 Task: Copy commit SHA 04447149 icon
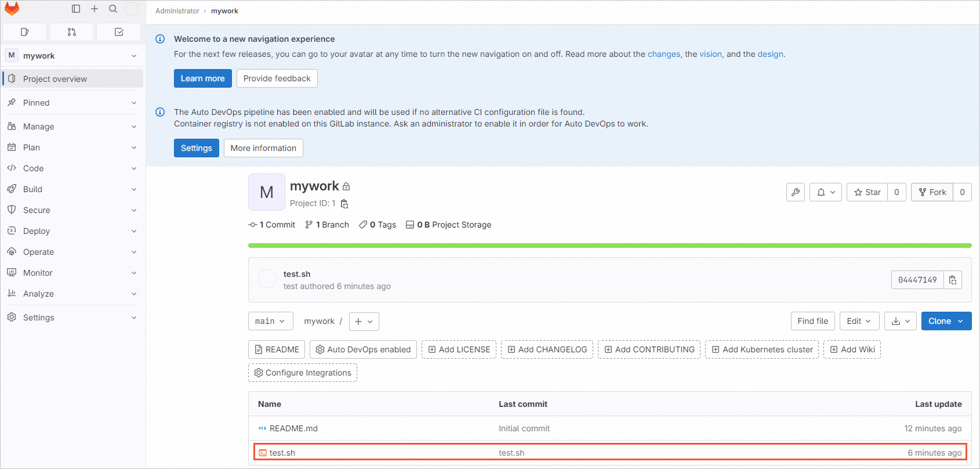point(953,280)
